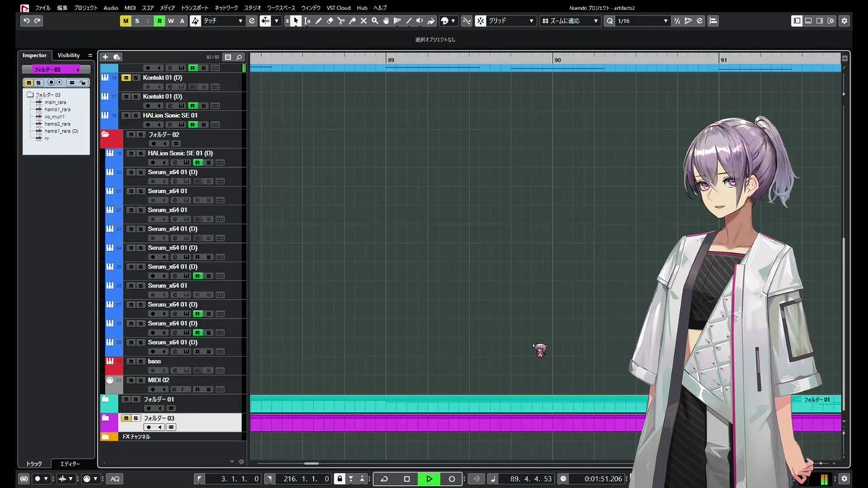Click the Redo arrow icon
The image size is (868, 488).
38,21
